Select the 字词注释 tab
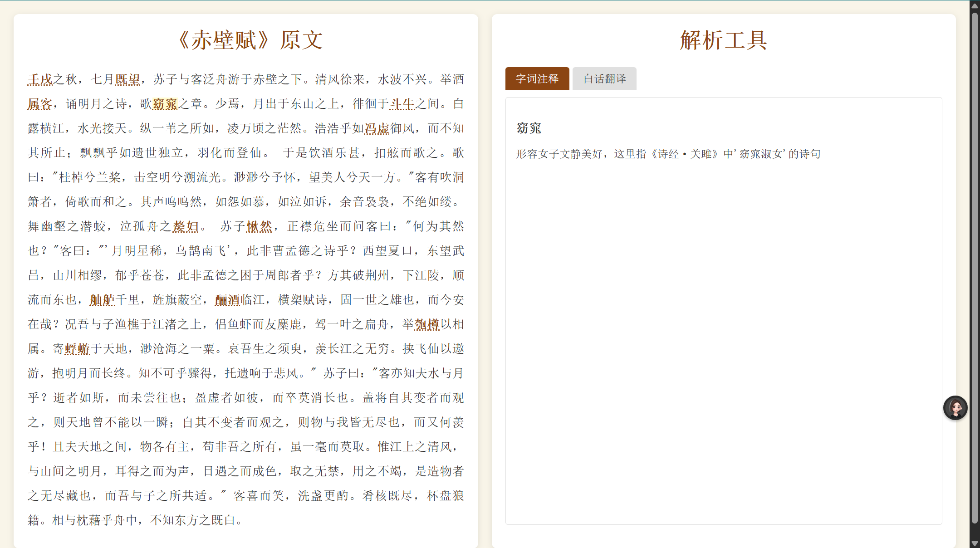This screenshot has height=548, width=980. coord(537,79)
